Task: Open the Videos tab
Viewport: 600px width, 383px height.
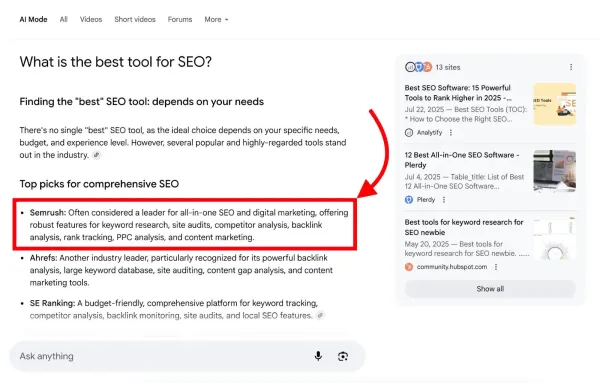Action: [x=91, y=20]
